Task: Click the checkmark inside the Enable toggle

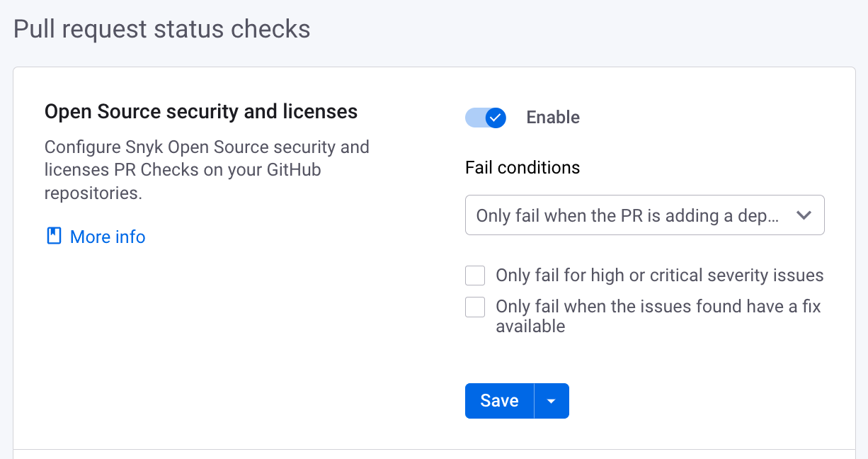Action: pos(495,118)
